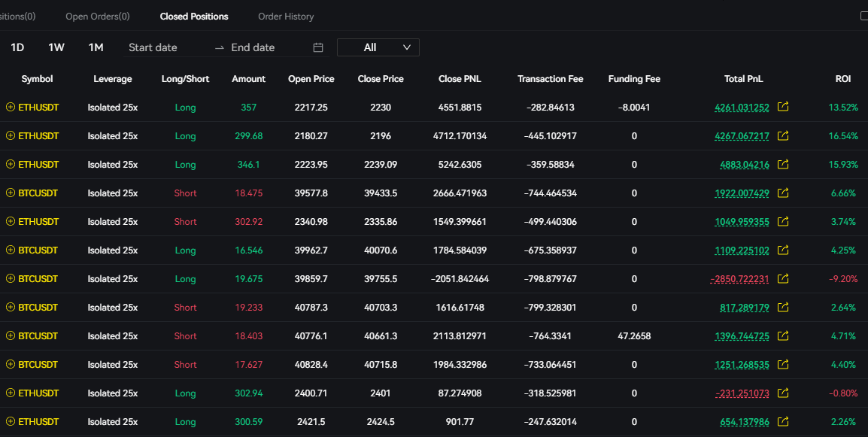Select the 1W time range button
868x437 pixels.
click(56, 47)
